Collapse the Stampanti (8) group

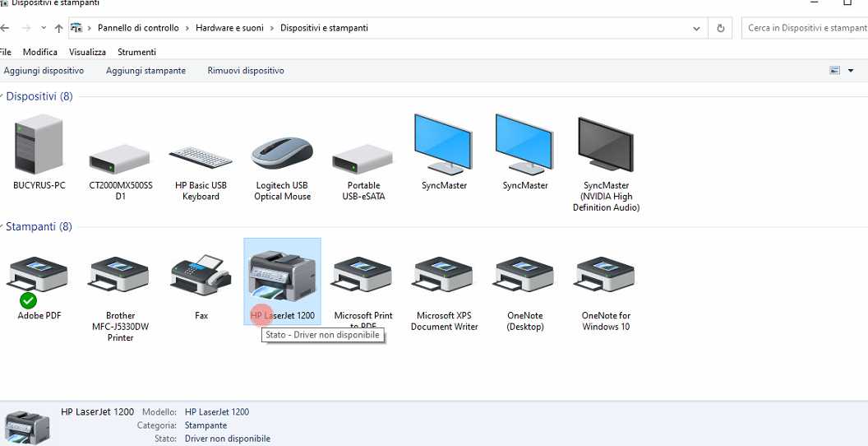pos(2,226)
